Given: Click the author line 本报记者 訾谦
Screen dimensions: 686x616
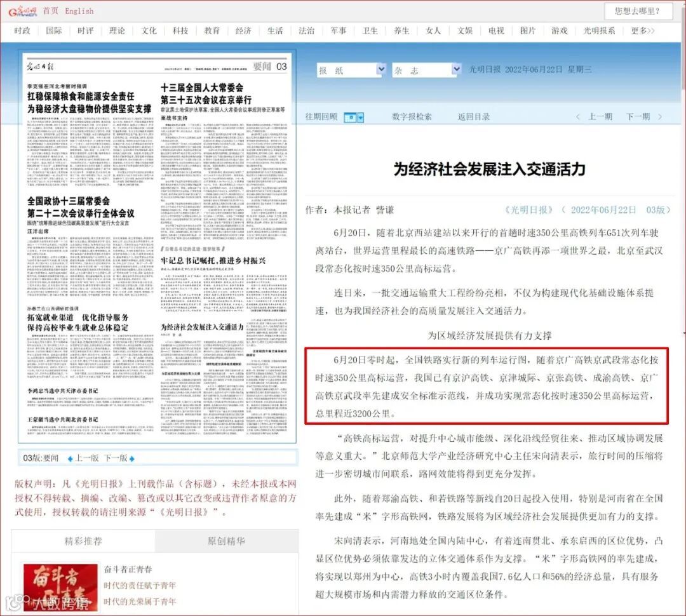Looking at the screenshot, I should 363,210.
